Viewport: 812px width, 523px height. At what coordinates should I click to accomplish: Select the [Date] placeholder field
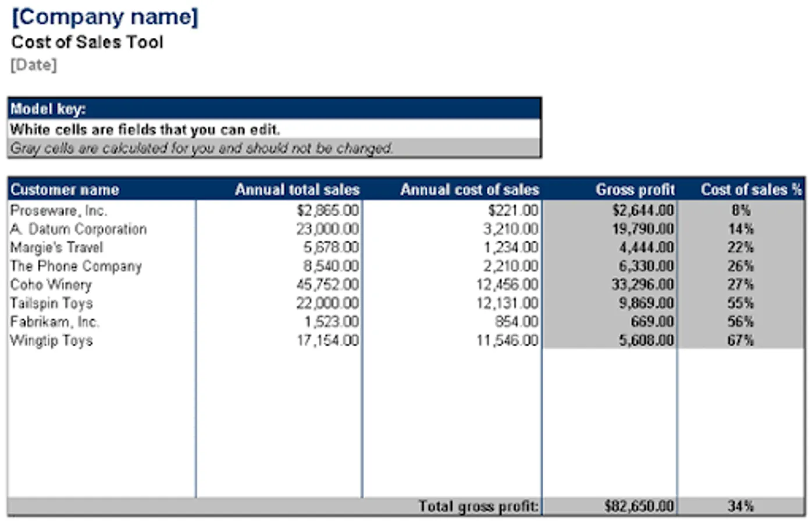pos(34,65)
